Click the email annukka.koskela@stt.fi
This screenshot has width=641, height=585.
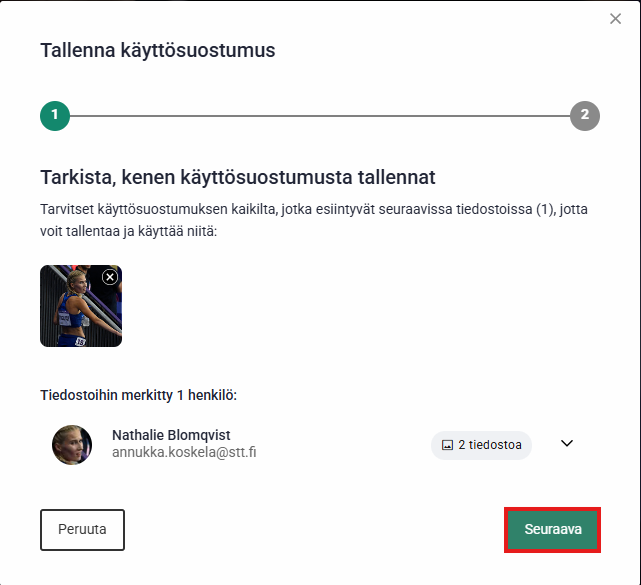[x=184, y=453]
